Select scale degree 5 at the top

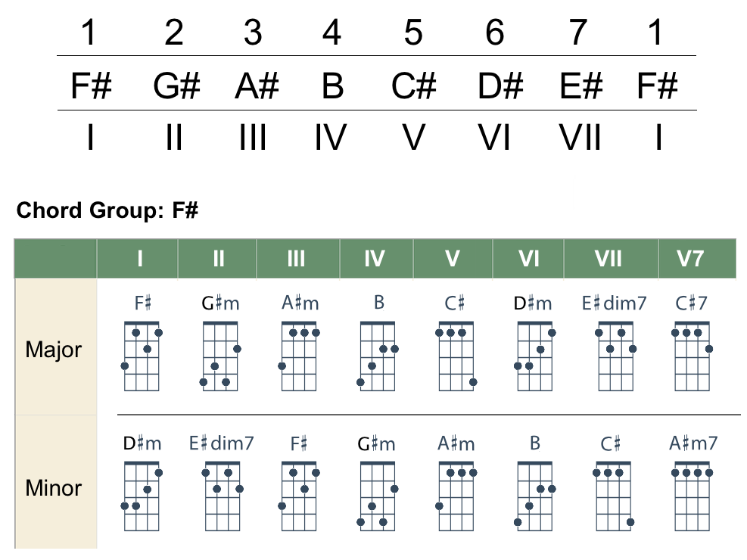coord(412,33)
